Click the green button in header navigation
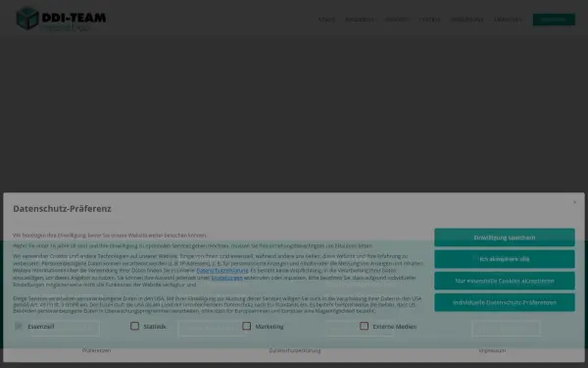588x368 pixels. 554,20
